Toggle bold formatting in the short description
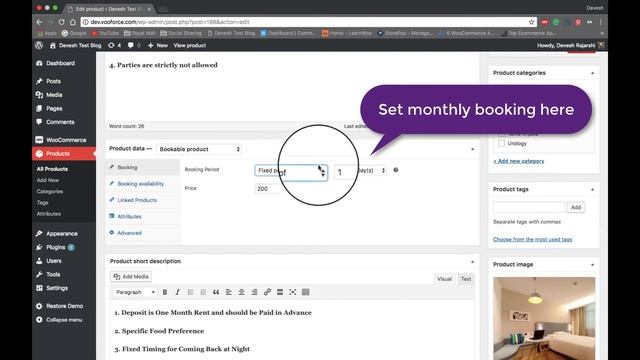This screenshot has height=360, width=640. [x=165, y=292]
